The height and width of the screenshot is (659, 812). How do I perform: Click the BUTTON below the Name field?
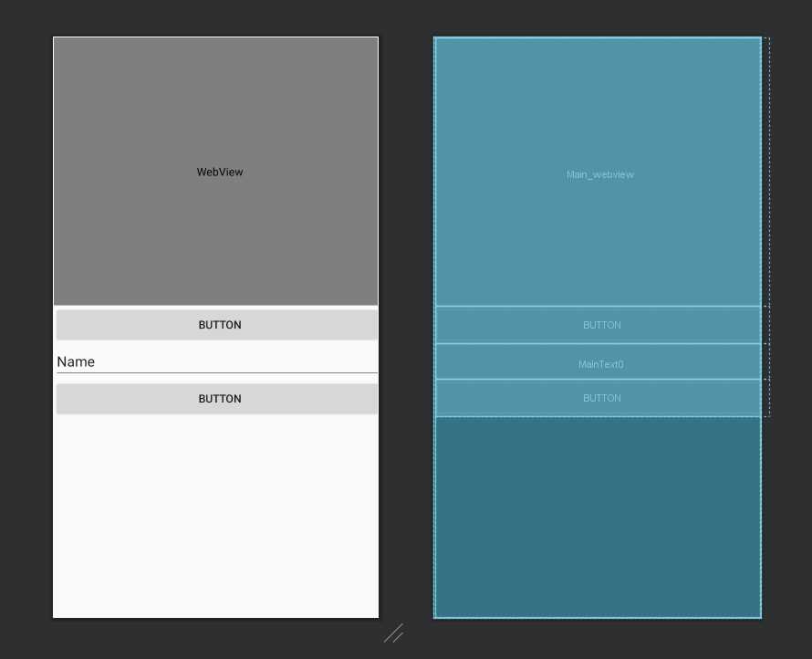point(217,398)
